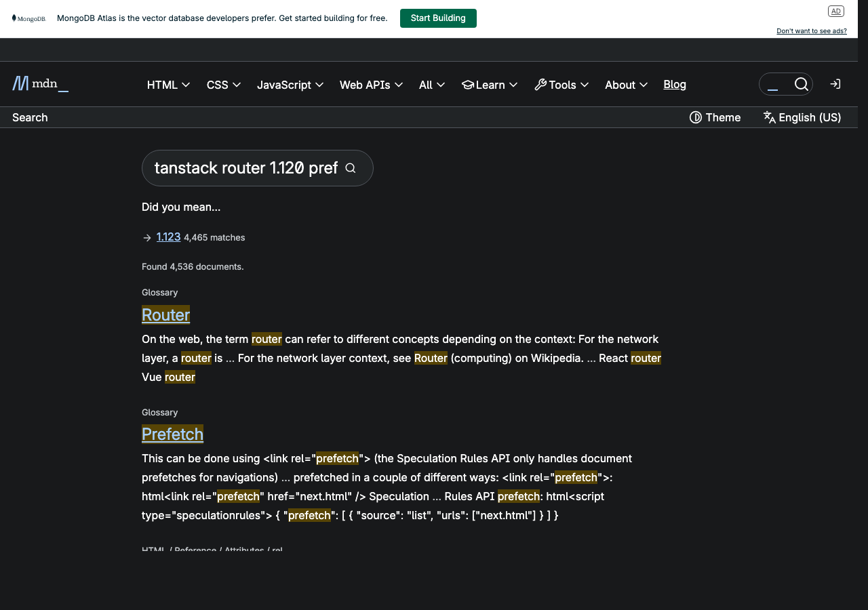Open the All menu in the navbar
Image resolution: width=868 pixels, height=610 pixels.
tap(431, 85)
